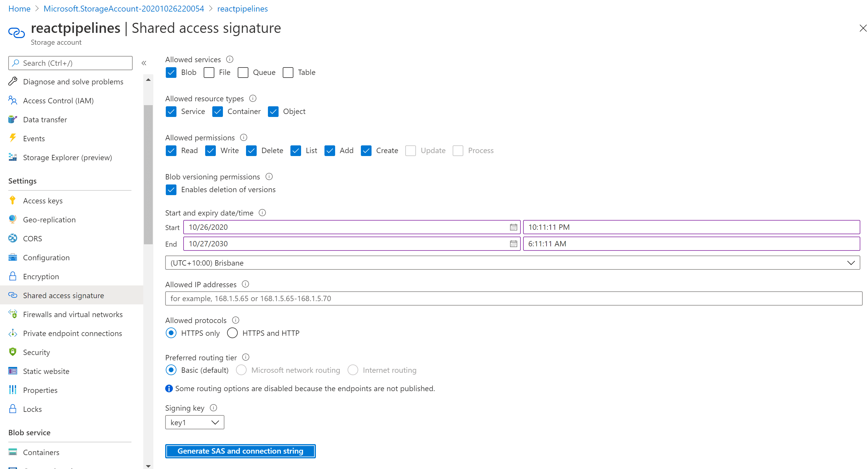Open the UTC+10:00 Brisbane timezone dropdown
The image size is (868, 469).
point(512,263)
